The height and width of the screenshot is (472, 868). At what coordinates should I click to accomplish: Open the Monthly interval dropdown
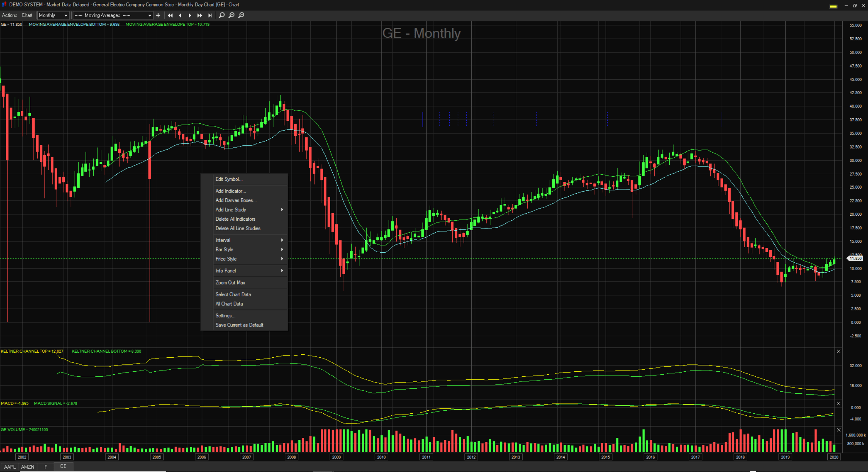[x=66, y=15]
